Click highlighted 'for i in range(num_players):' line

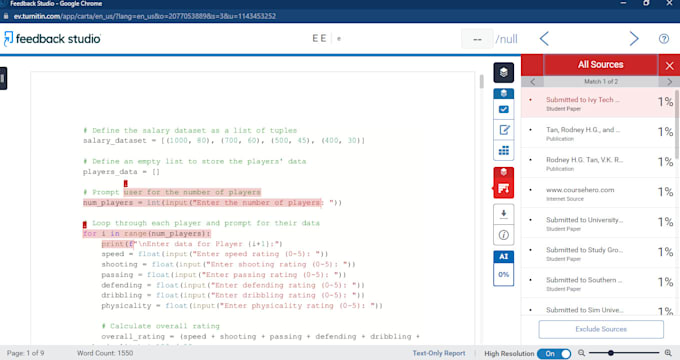(x=147, y=233)
